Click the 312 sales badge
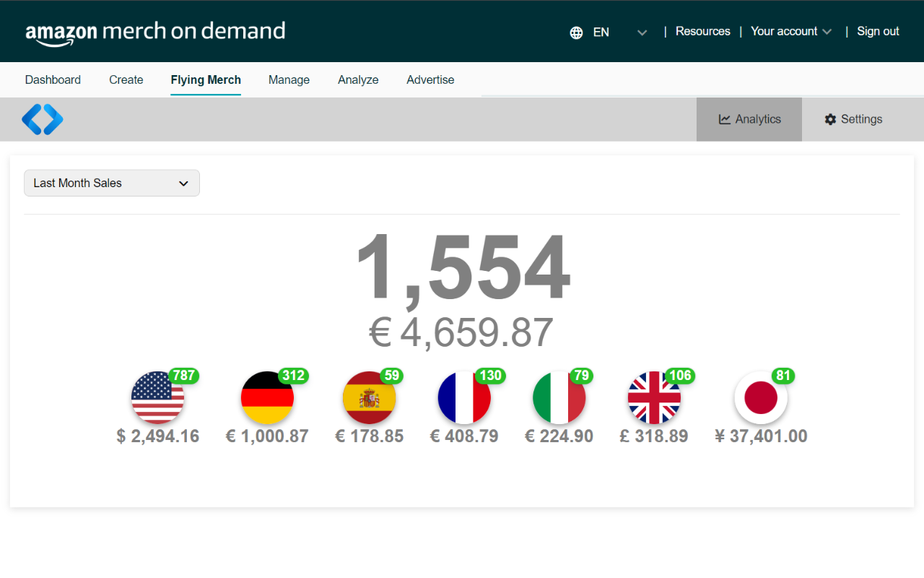The image size is (924, 578). [x=294, y=376]
